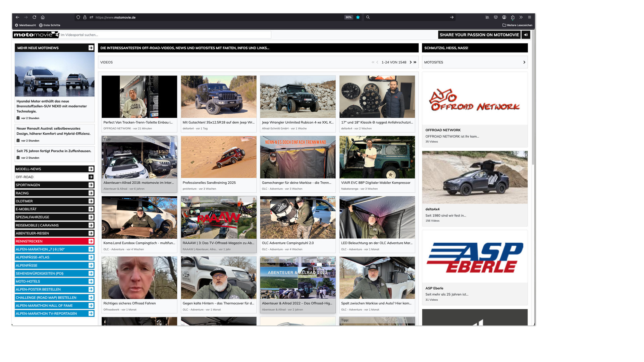This screenshot has width=644, height=362.
Task: Open ALPEN-MARATHON HALL OF FAME entry
Action: [54, 306]
